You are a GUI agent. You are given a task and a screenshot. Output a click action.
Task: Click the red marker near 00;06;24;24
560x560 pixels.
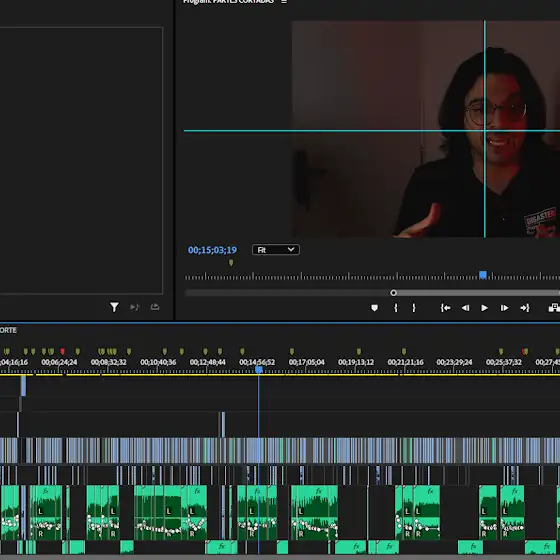pos(62,351)
